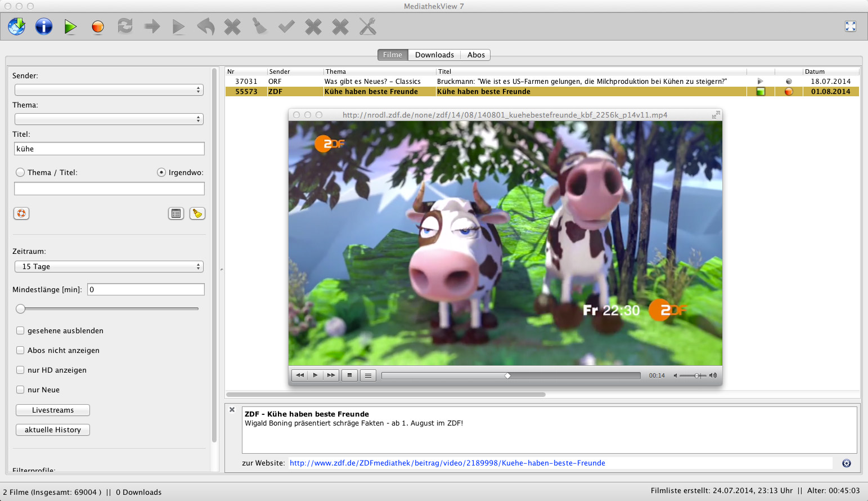
Task: Record the ORF row via its grey dot icon
Action: point(789,81)
